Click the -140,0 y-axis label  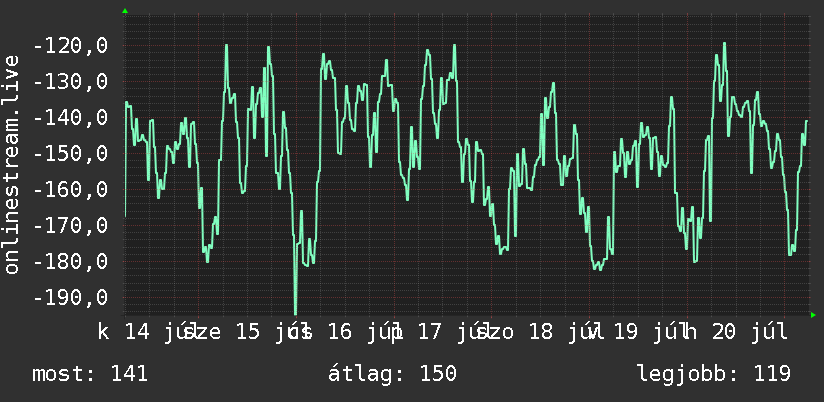point(70,118)
